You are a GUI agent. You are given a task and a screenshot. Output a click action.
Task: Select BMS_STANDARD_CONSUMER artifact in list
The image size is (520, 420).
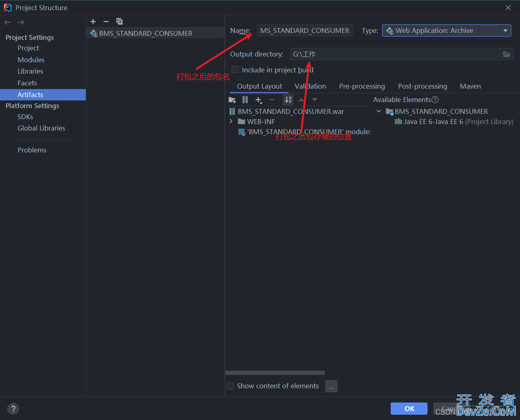(x=155, y=33)
